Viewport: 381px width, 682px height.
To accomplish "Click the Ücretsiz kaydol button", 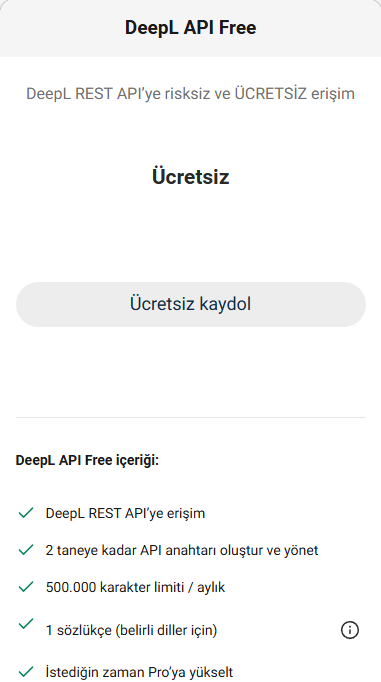I will (x=190, y=304).
